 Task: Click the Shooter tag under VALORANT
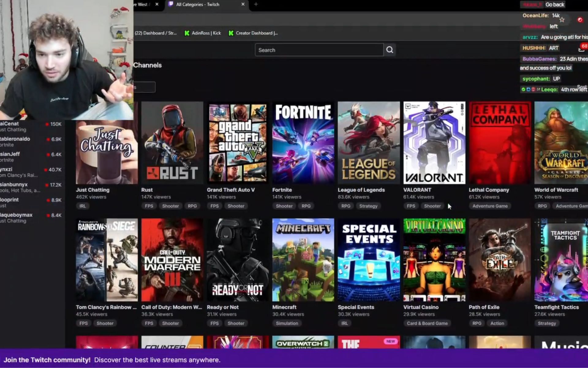click(x=432, y=206)
